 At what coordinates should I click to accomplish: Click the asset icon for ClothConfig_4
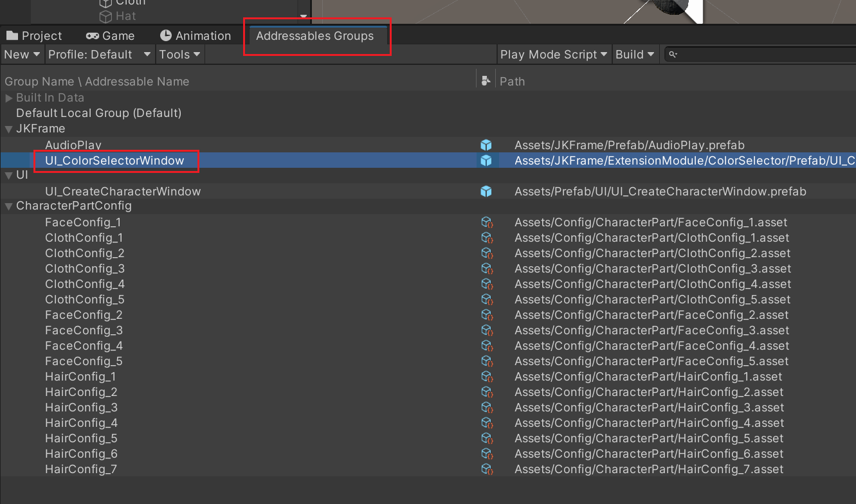click(486, 284)
